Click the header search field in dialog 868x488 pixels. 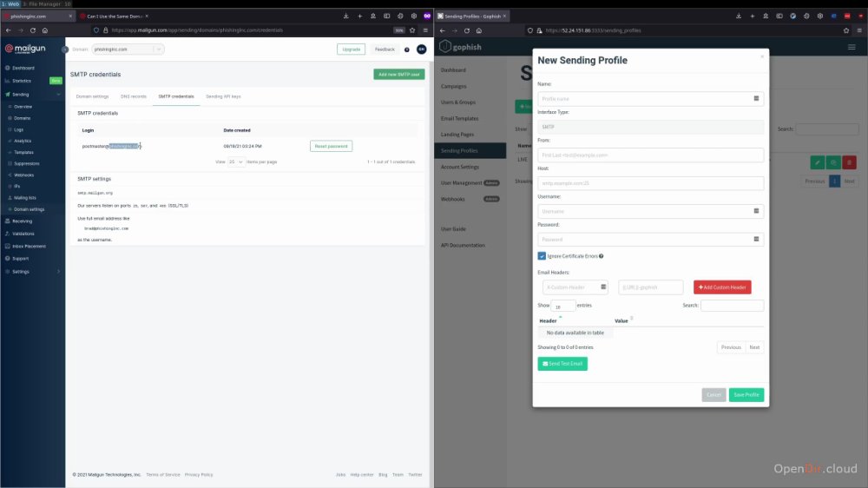click(x=732, y=305)
